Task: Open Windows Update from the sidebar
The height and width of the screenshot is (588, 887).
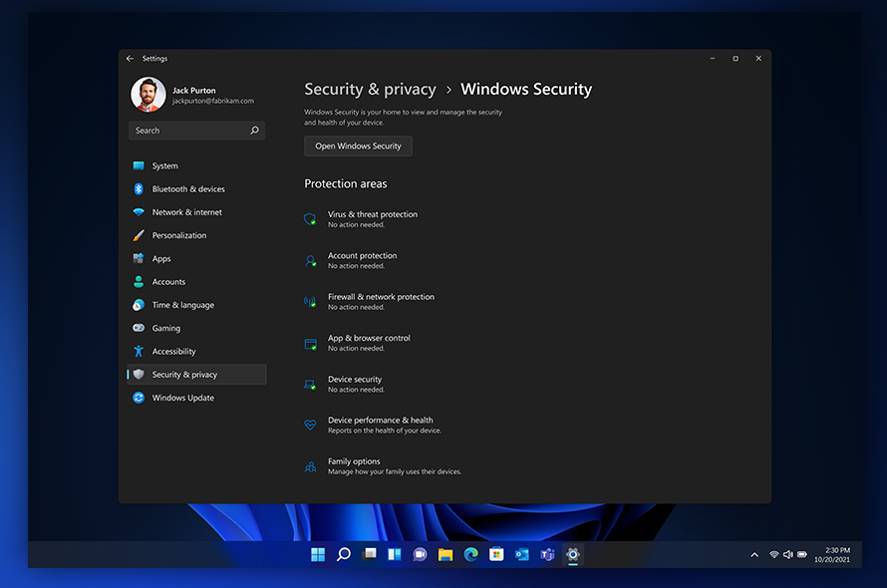Action: [x=182, y=398]
